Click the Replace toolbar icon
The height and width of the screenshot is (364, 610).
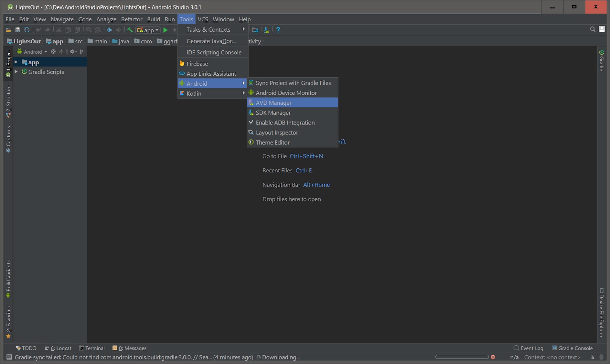(x=98, y=30)
